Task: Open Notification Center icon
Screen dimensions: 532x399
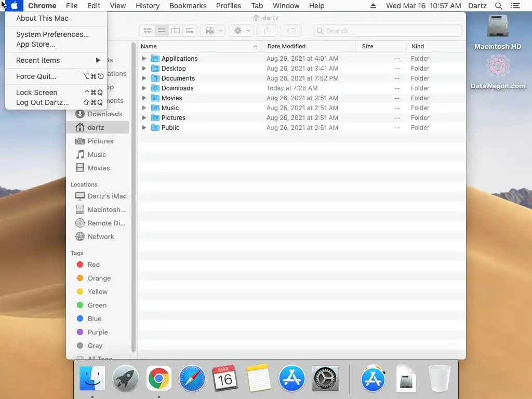Action: coord(515,6)
